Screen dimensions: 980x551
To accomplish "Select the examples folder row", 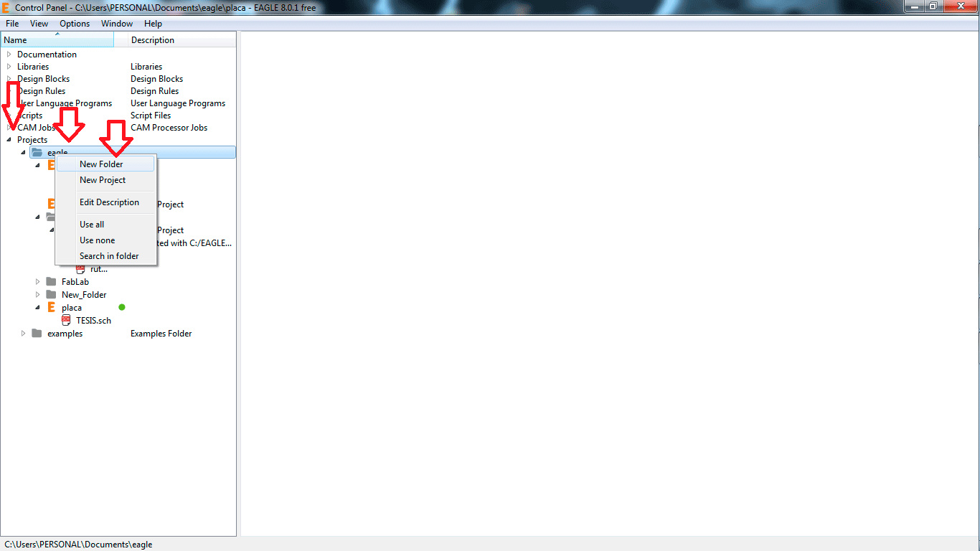I will [x=65, y=334].
